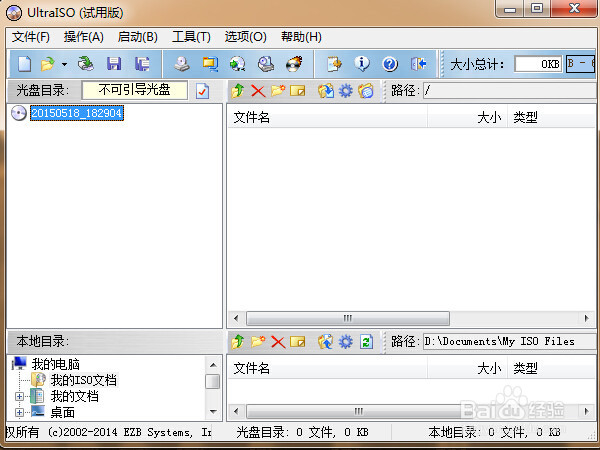600x450 pixels.
Task: Open the 选项(O) menu
Action: (x=245, y=37)
